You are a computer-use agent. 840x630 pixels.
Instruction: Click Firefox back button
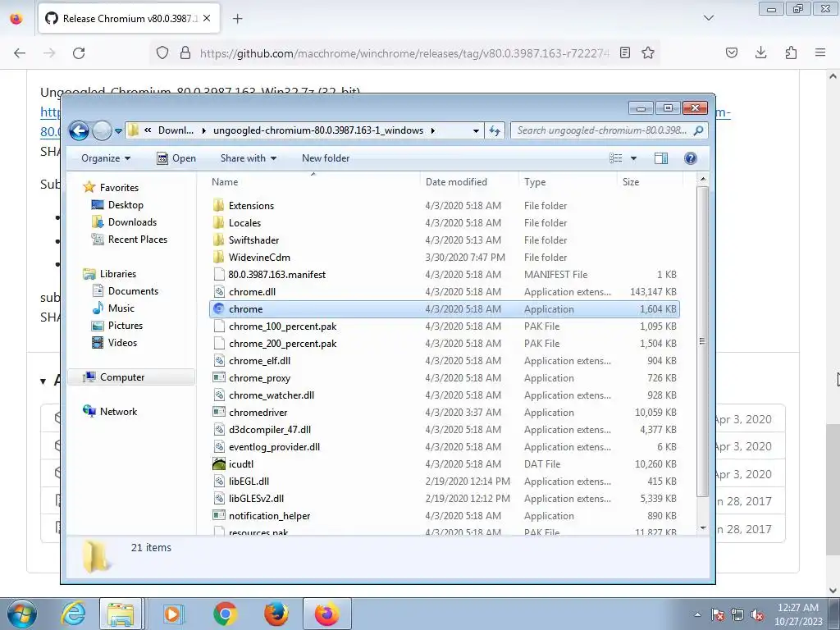pos(20,52)
